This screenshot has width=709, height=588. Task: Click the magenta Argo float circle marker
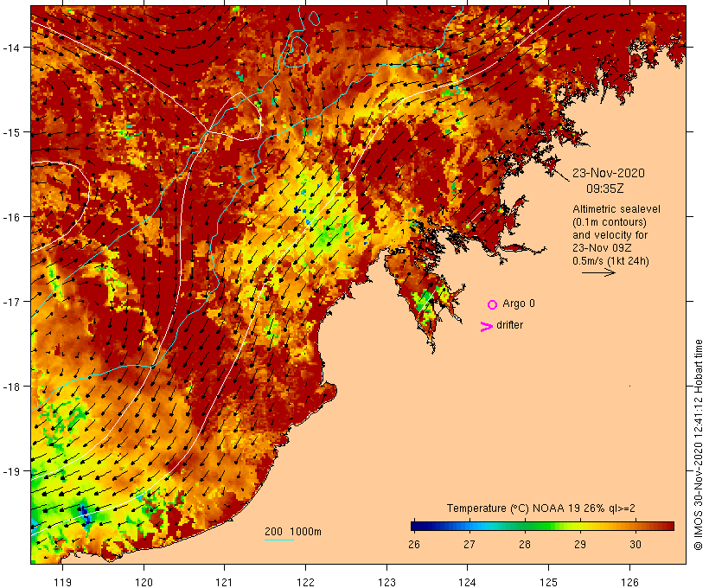pos(493,304)
